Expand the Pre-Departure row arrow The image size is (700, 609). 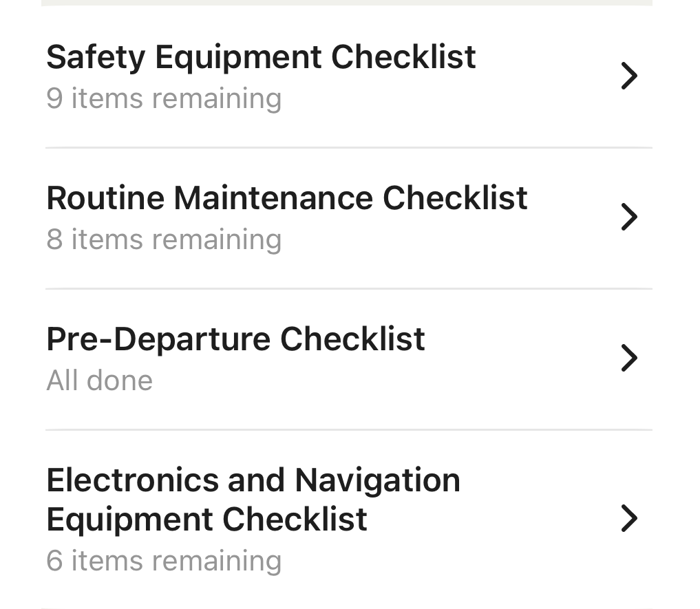[x=629, y=358]
